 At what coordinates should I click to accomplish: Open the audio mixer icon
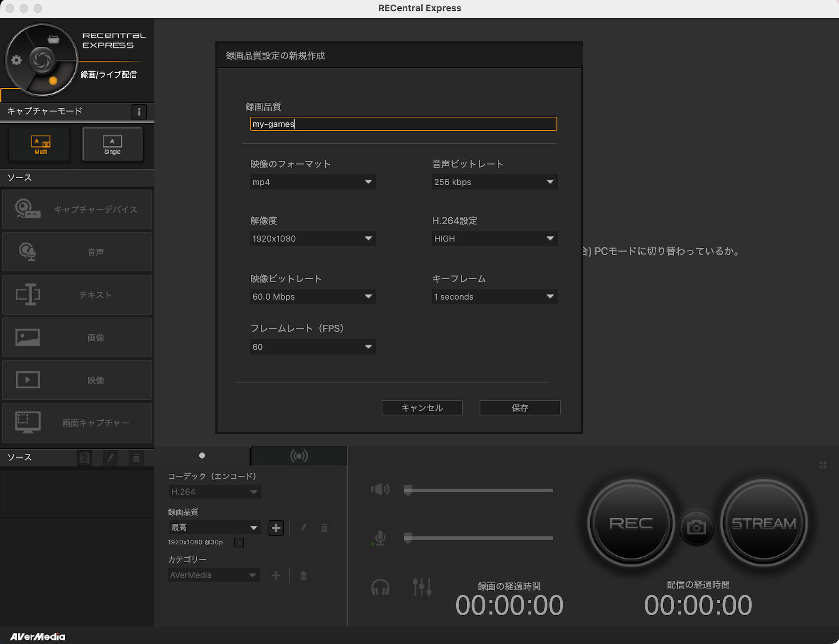click(422, 587)
